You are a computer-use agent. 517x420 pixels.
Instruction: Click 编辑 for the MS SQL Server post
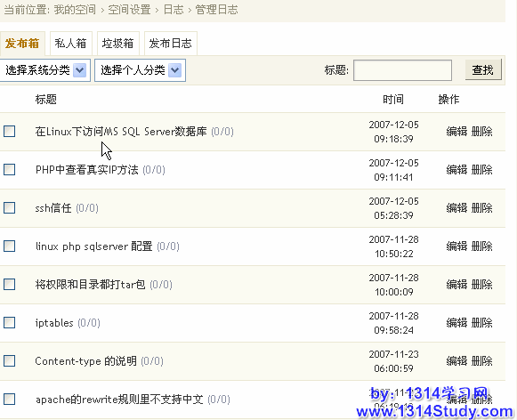coord(456,132)
